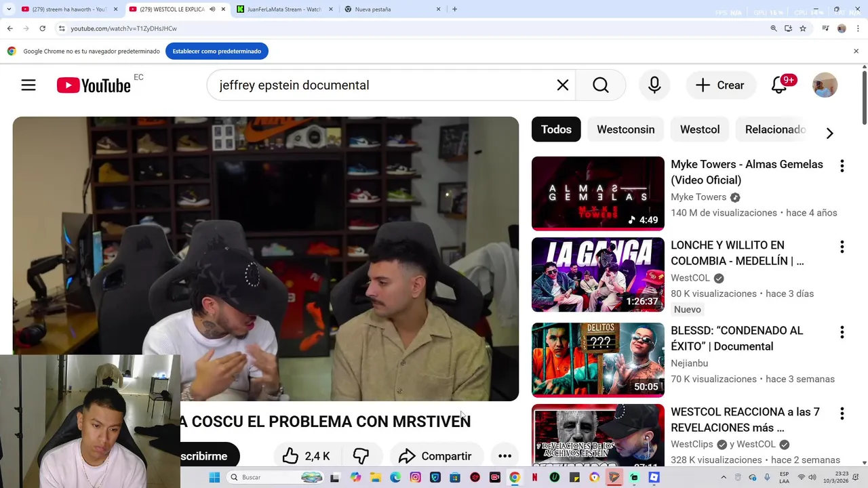Switch to JuanFerLaMata Stream tab
Image resolution: width=868 pixels, height=488 pixels.
tap(285, 9)
